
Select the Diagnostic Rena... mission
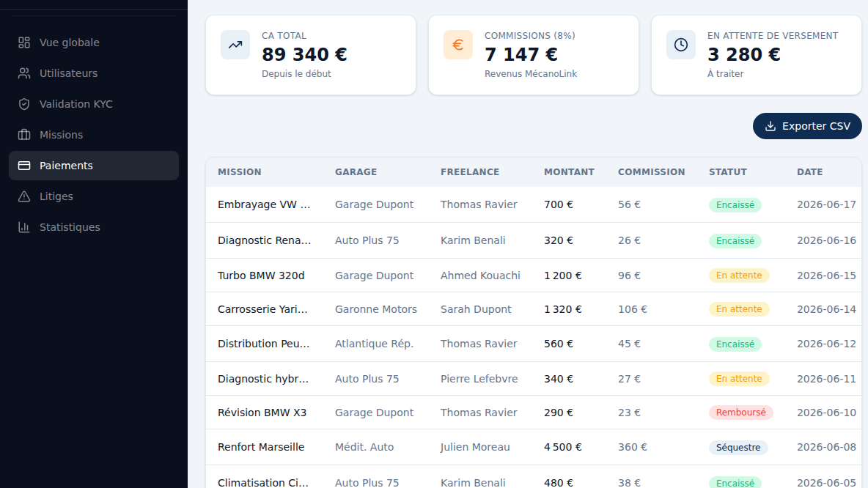coord(264,240)
